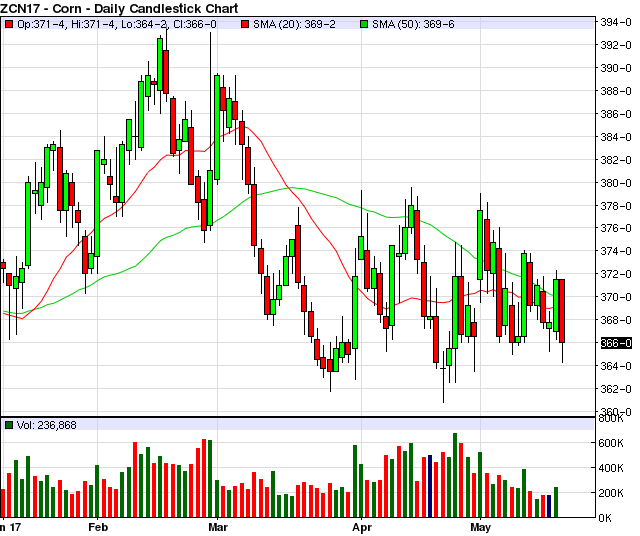Viewport: 640px width, 536px height.
Task: Click the 'SMA (20): 369-2' legend text
Action: tap(294, 24)
